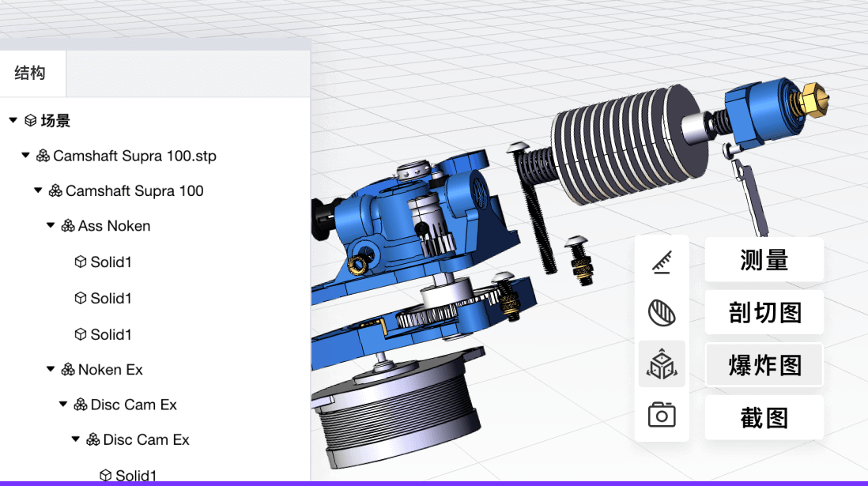Collapse the Ass Noken subtree
The height and width of the screenshot is (486, 868).
click(x=50, y=225)
